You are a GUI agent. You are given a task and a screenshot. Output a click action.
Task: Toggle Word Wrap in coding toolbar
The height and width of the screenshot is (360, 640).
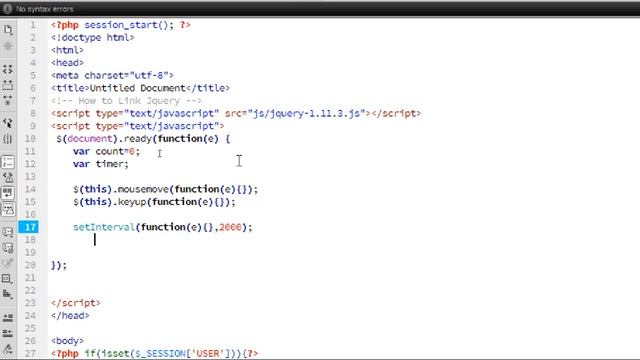click(x=8, y=193)
